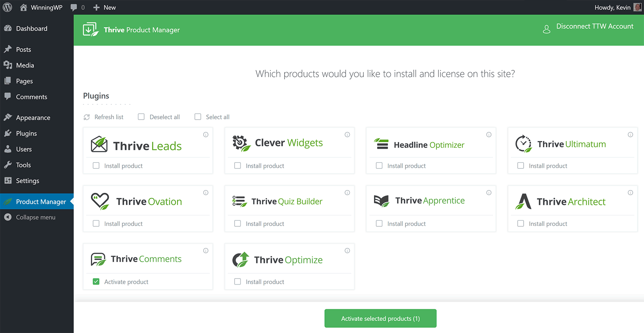Click the Thrive Apprentice book logo
Image resolution: width=644 pixels, height=333 pixels.
382,201
